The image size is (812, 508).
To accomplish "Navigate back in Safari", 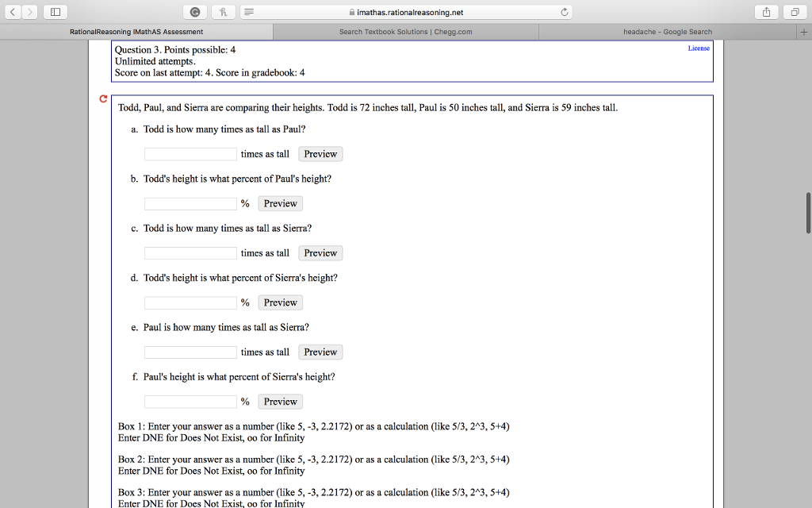I will click(14, 12).
